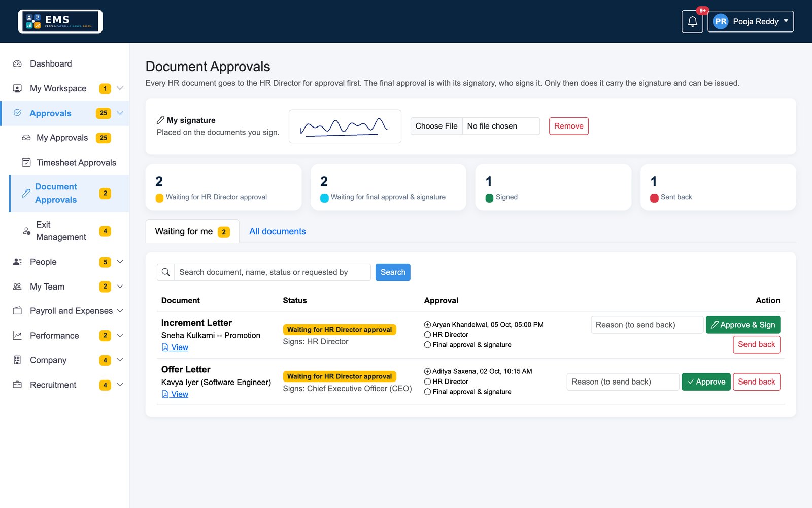Click the My Workspace sidebar icon
The image size is (812, 508).
[x=17, y=88]
